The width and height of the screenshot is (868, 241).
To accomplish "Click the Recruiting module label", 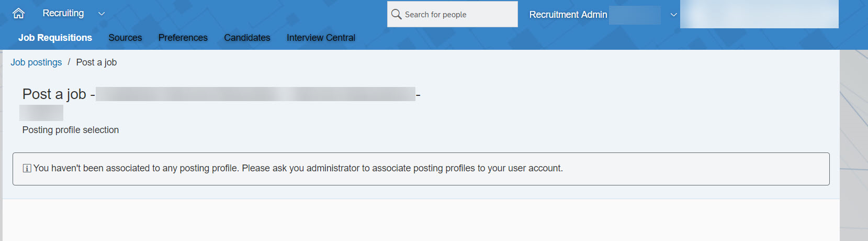I will (x=63, y=13).
